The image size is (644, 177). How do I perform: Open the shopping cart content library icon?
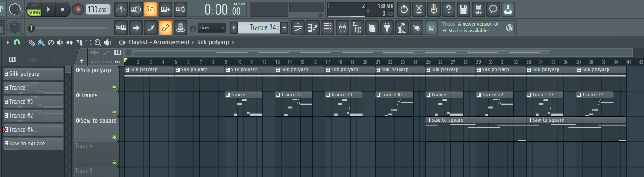pyautogui.click(x=431, y=28)
